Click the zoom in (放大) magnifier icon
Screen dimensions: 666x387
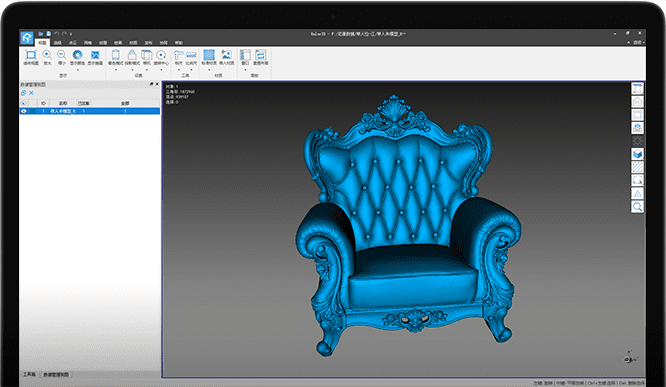pos(47,54)
